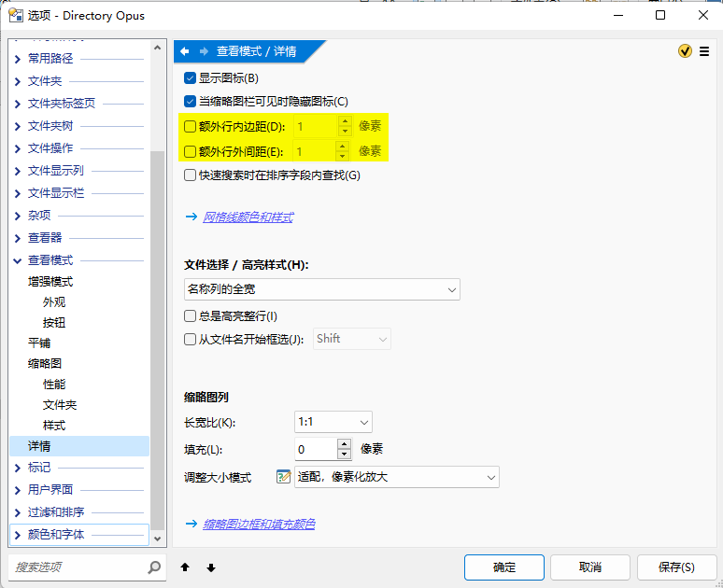Enable 额外行外间距(E) checkbox
Image resolution: width=723 pixels, height=588 pixels.
coord(190,151)
